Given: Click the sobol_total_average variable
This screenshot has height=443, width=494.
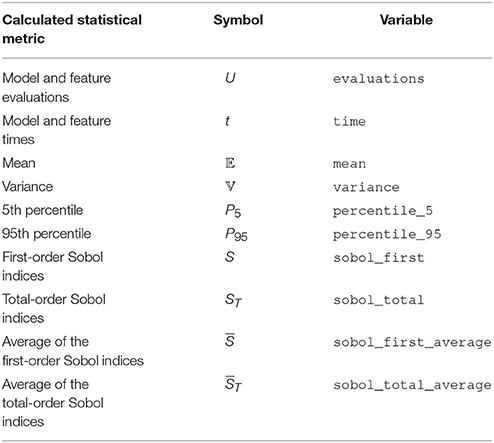Looking at the screenshot, I should (x=412, y=385).
